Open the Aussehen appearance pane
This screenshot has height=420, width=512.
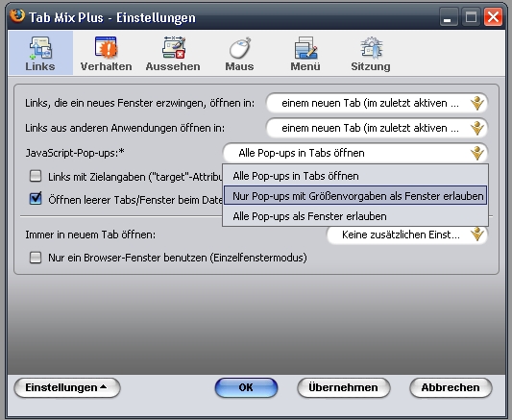[x=173, y=53]
